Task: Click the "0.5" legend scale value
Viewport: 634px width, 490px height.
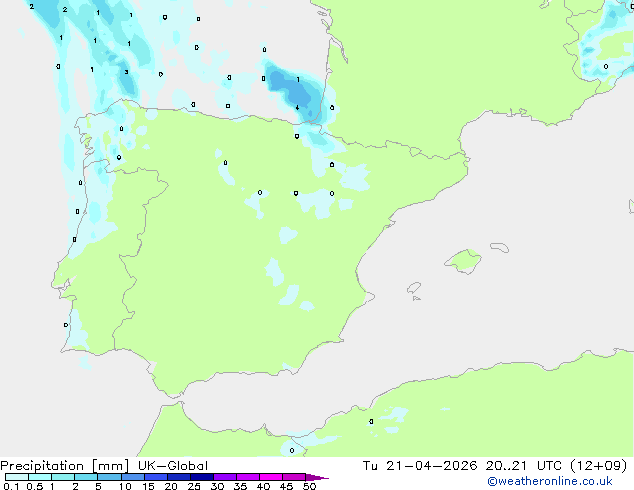Action: tap(34, 486)
